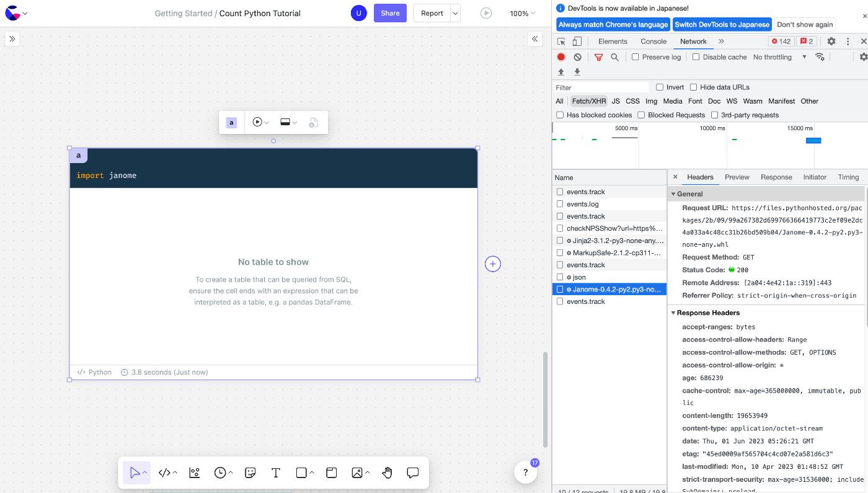868x493 pixels.
Task: Toggle the device toolbar icon
Action: 577,42
